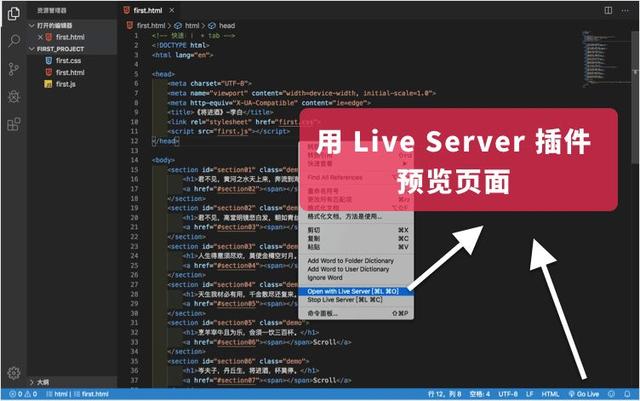Collapse the FIRST_PROJECT folder section
This screenshot has height=401, width=640.
(x=31, y=49)
